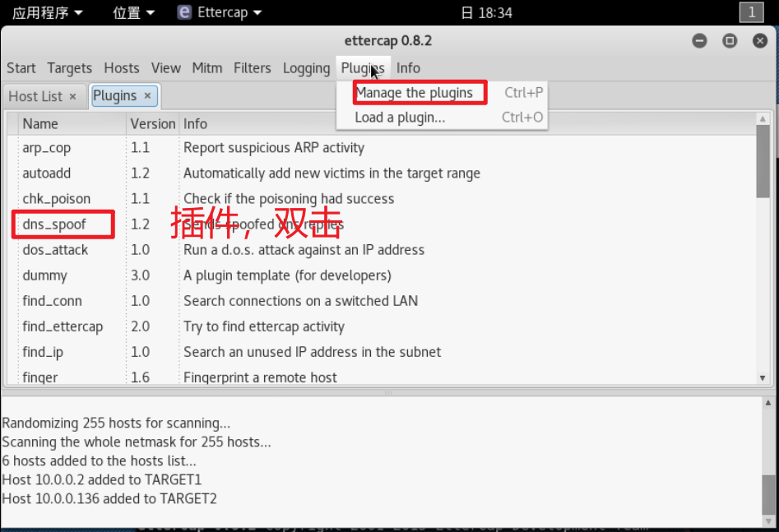Select the find_conn plugin row
This screenshot has height=532, width=779.
[381, 301]
